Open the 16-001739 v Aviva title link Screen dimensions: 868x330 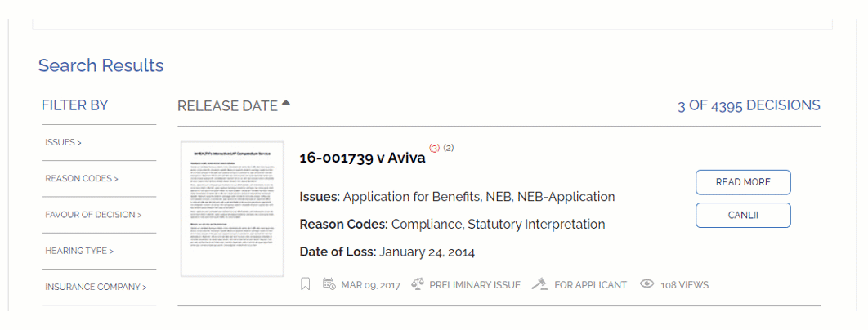click(x=363, y=158)
